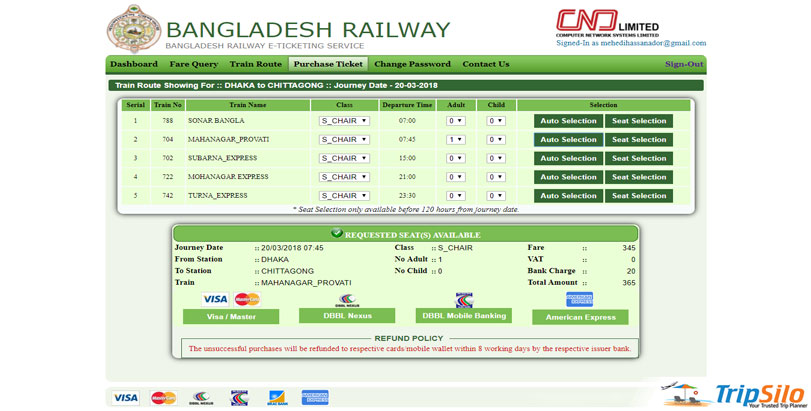The height and width of the screenshot is (411, 811).
Task: Click the DBBL Nexus logo in footer
Action: tap(201, 398)
